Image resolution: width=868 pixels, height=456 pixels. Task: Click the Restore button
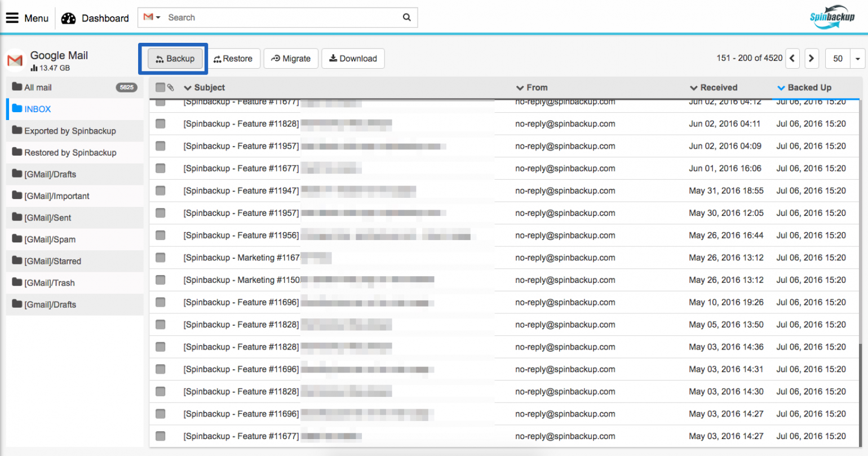(x=234, y=58)
